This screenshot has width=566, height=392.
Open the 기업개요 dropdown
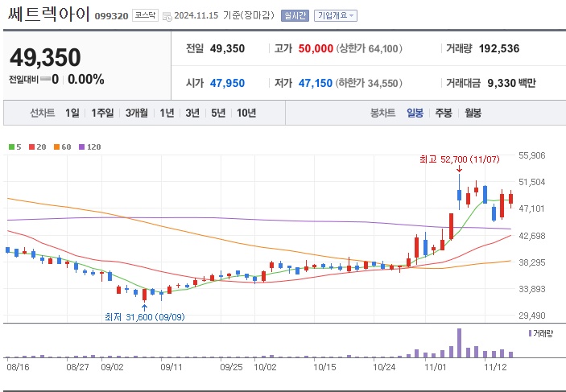click(x=336, y=15)
